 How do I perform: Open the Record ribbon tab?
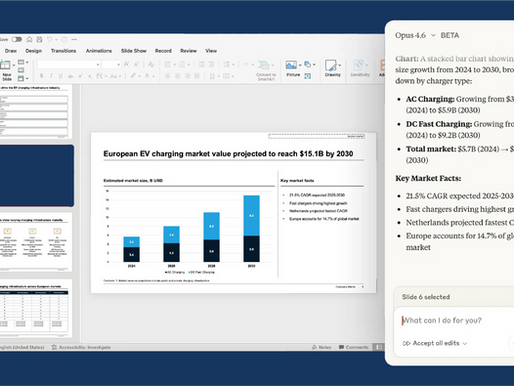click(x=163, y=51)
